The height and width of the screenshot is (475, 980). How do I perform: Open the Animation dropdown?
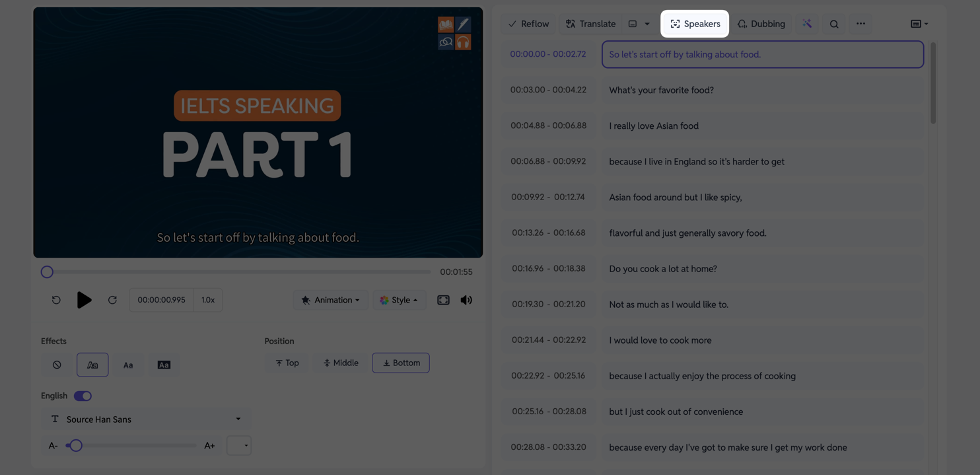coord(331,300)
